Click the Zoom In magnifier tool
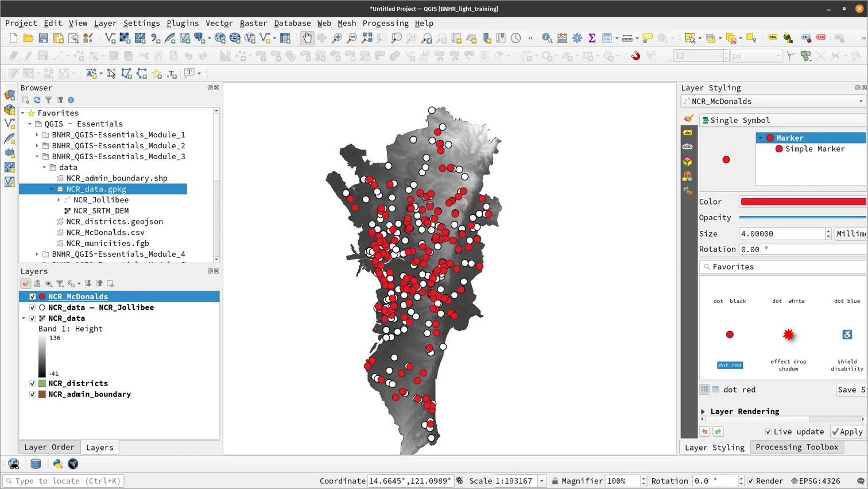This screenshot has height=489, width=868. coord(337,38)
